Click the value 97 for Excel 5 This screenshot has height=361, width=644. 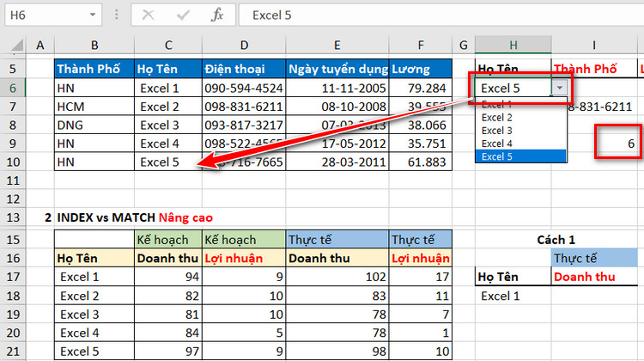(x=168, y=352)
